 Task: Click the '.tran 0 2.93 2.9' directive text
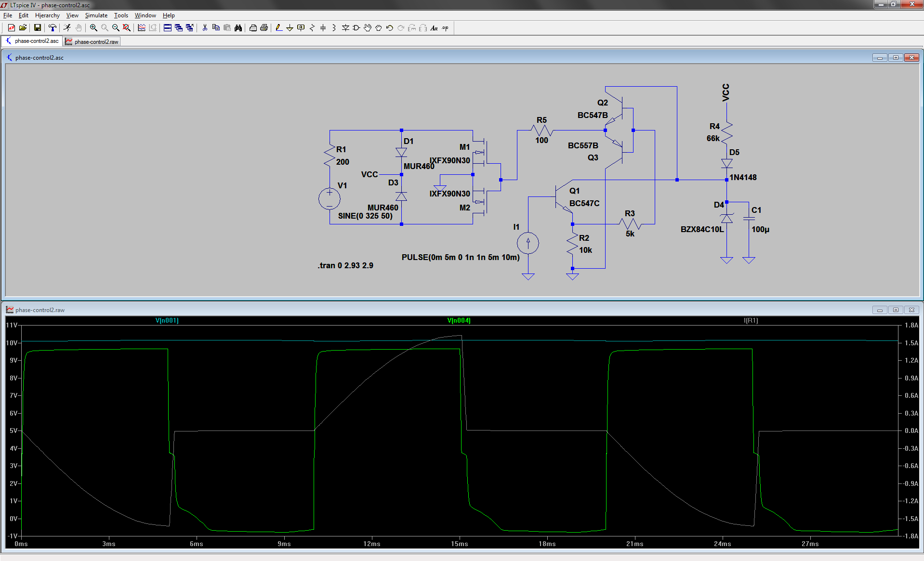345,265
